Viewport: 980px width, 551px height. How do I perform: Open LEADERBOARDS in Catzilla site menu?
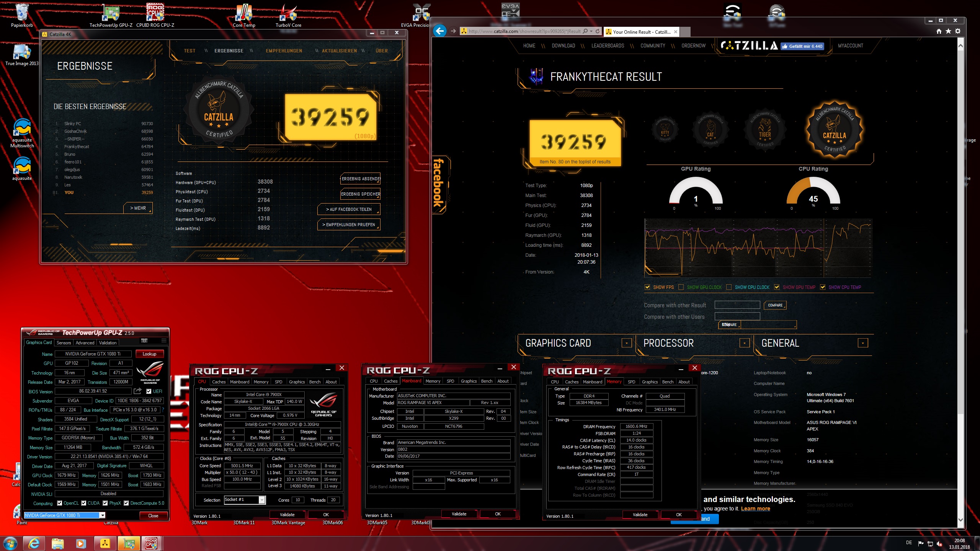608,46
